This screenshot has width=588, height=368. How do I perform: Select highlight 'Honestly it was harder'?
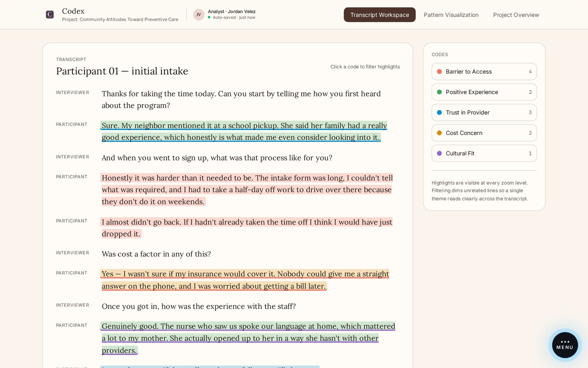pos(247,190)
